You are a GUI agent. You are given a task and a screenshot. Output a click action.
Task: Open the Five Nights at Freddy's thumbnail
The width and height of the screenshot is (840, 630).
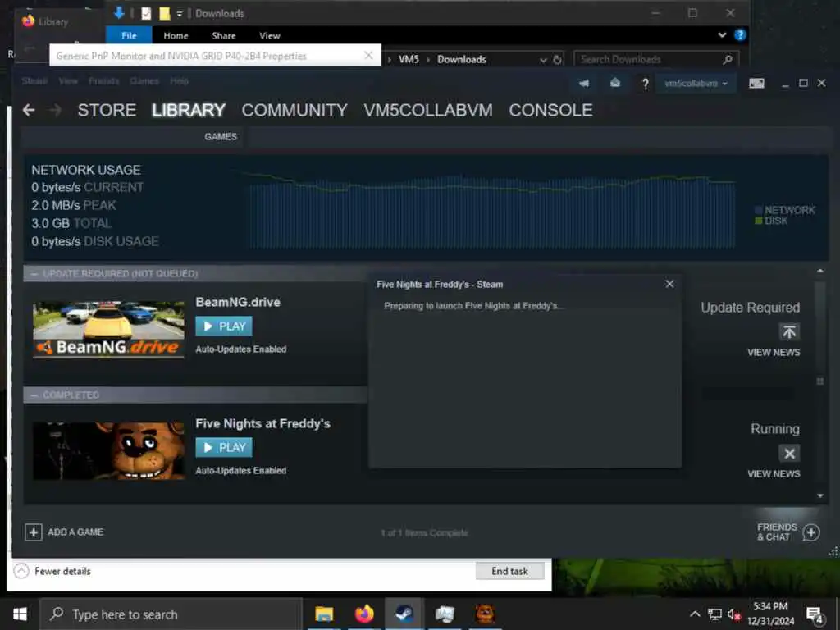click(x=109, y=451)
